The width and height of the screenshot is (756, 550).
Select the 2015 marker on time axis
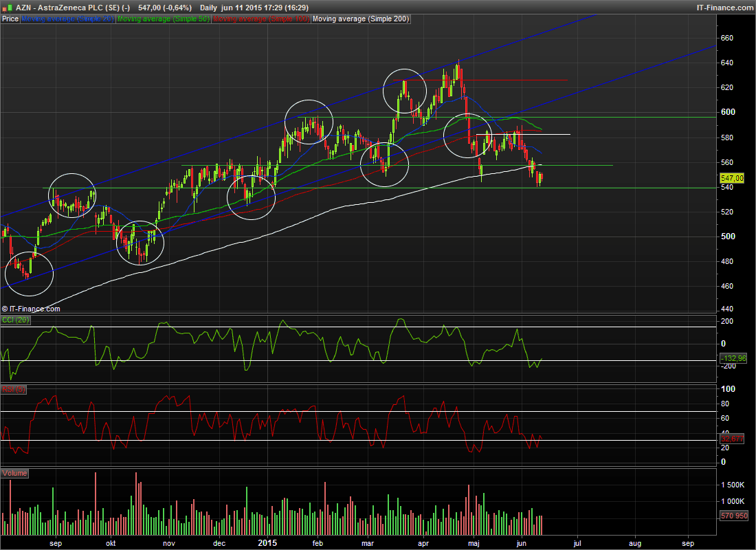(x=266, y=542)
